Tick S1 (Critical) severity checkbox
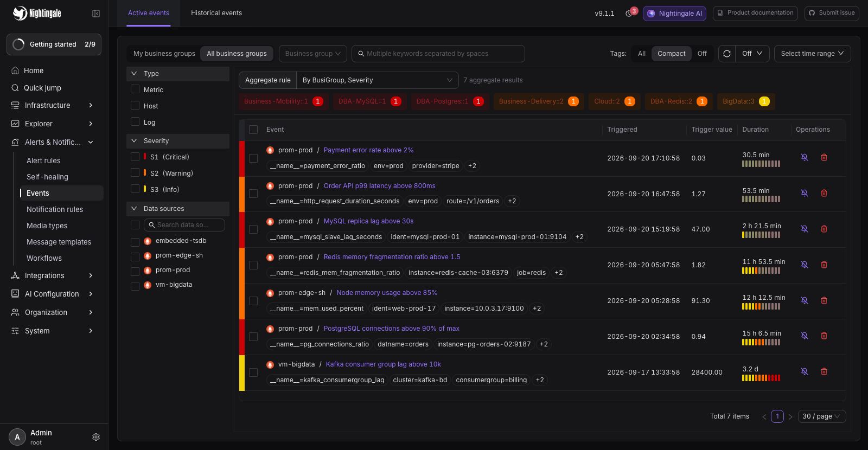This screenshot has height=450, width=868. (135, 157)
